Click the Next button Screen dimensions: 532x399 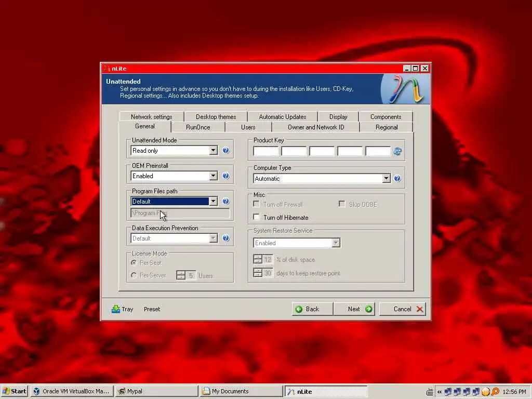354,309
